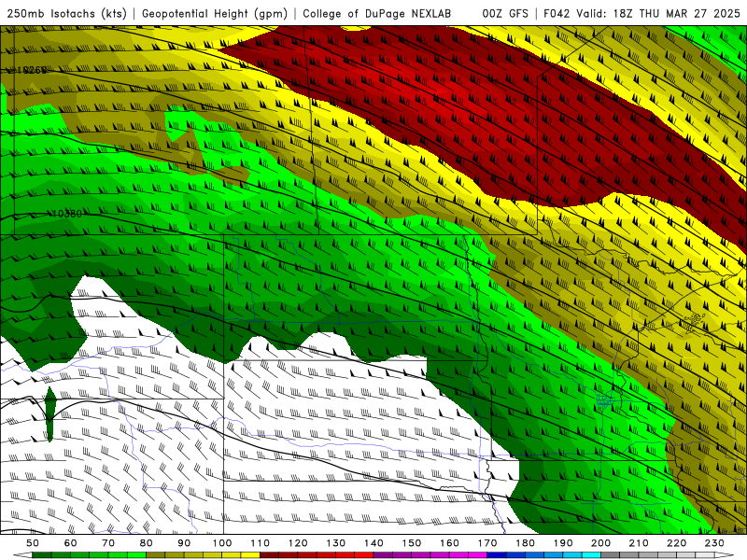The width and height of the screenshot is (747, 560).
Task: Click the '250mb Isotachs (kts)' title text
Action: pos(66,14)
